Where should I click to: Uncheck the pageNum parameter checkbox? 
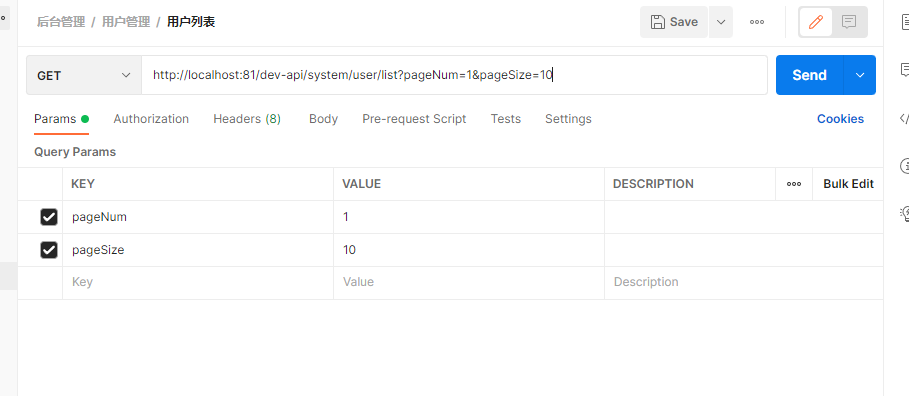click(49, 217)
